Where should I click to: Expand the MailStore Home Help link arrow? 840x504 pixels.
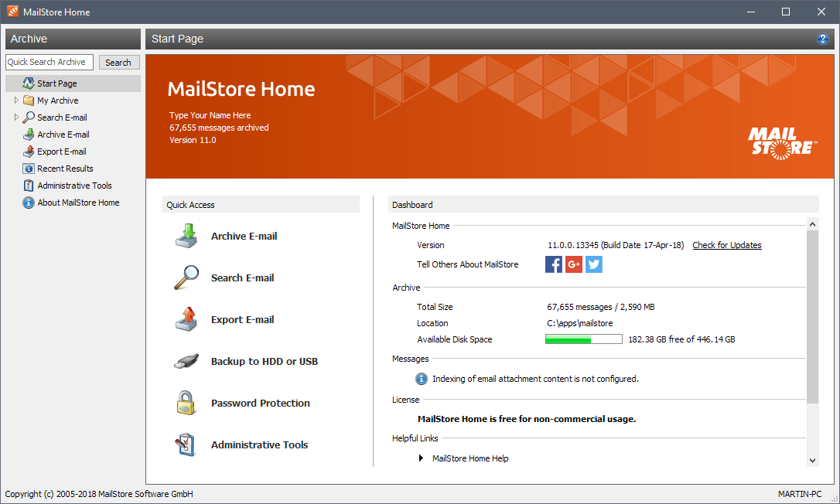(422, 458)
